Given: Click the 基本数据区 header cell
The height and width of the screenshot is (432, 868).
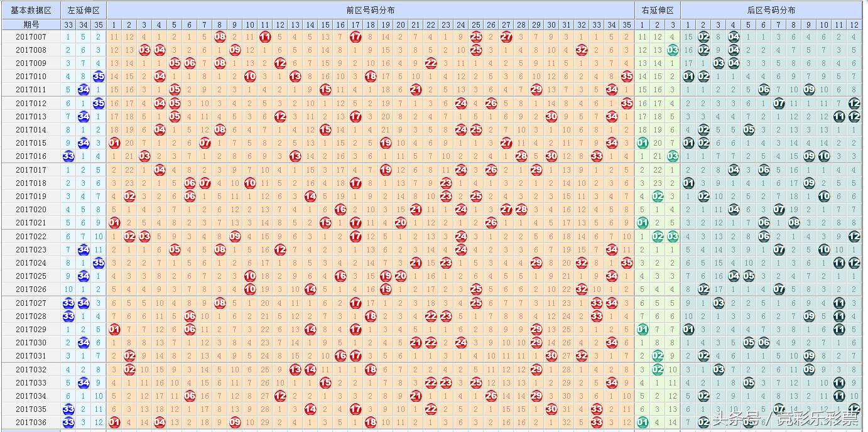Looking at the screenshot, I should point(31,10).
